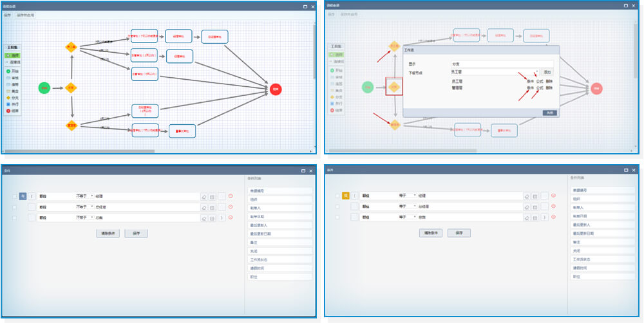Click 添加 button in the 工作流 dialog
644x323 pixels.
[547, 72]
